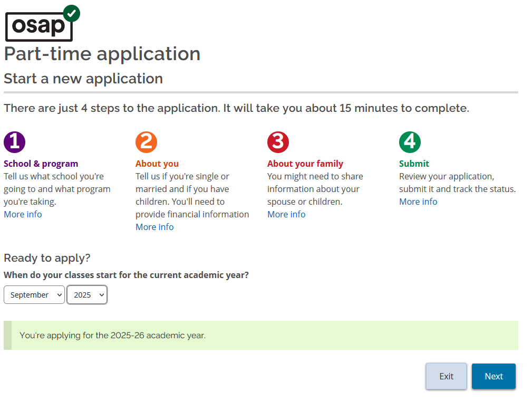532x401 pixels.
Task: Open More info under About you
Action: tap(154, 226)
